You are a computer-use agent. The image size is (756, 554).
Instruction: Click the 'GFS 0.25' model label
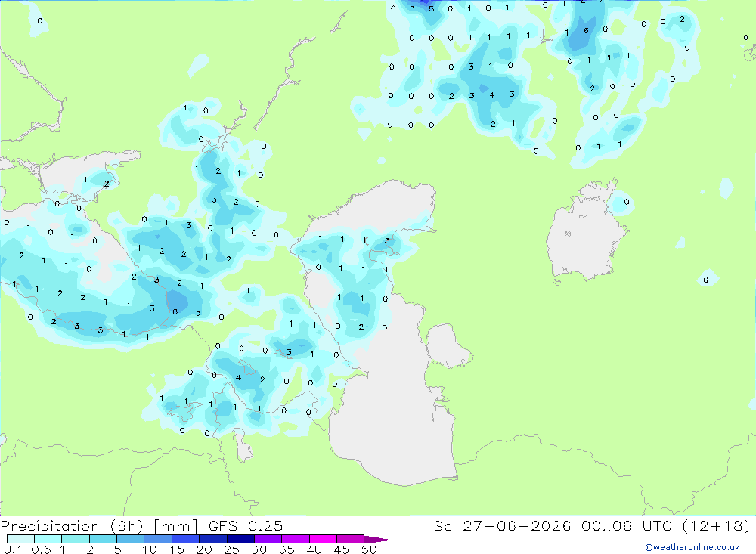(246, 525)
